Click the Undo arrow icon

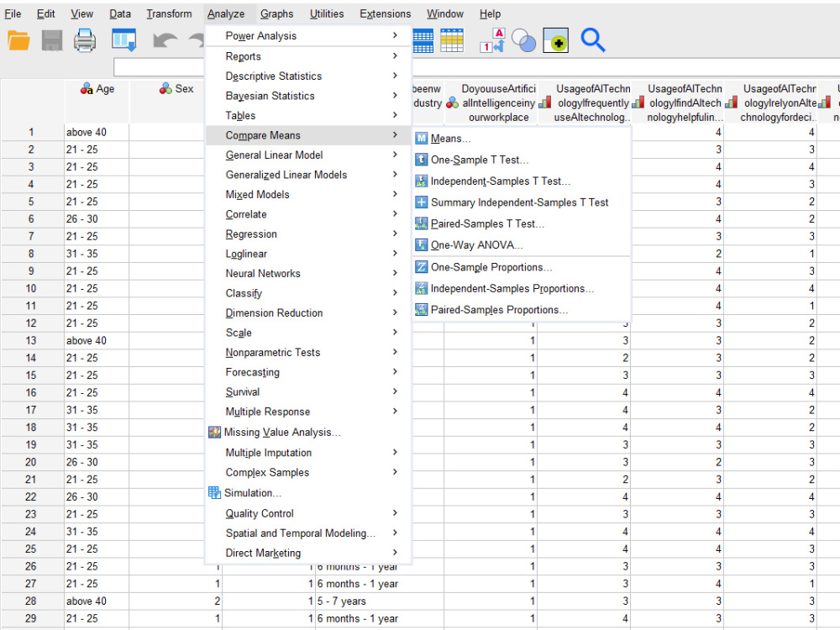(165, 40)
